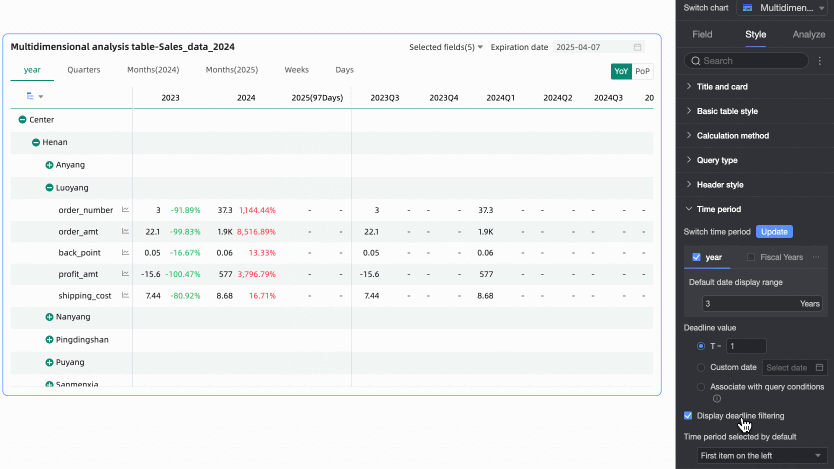This screenshot has height=469, width=834.
Task: Switch to the Quarters tab
Action: [84, 70]
